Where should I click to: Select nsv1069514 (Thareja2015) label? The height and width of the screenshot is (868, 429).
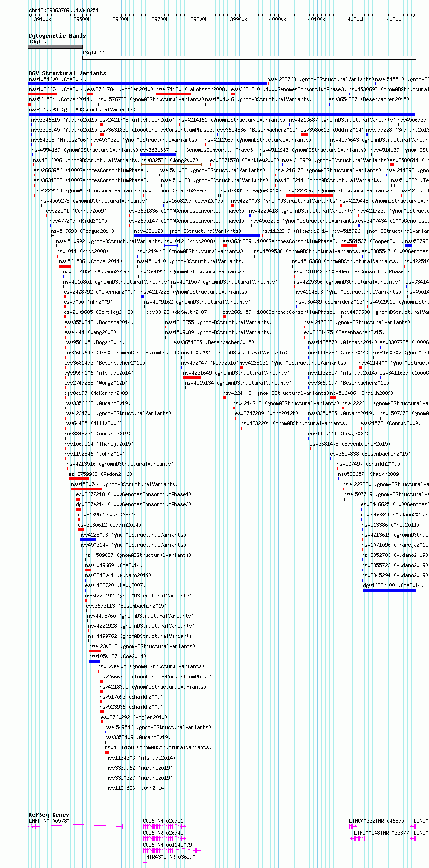[x=99, y=444]
